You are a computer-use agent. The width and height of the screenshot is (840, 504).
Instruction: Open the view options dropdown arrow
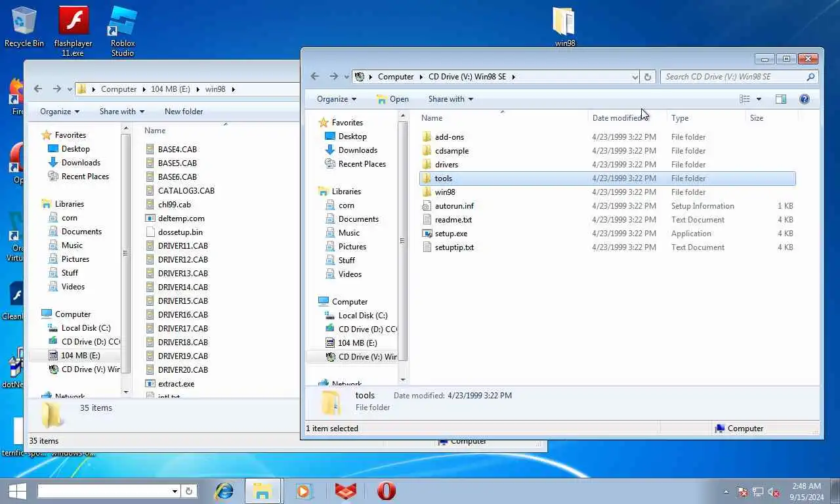pyautogui.click(x=759, y=99)
